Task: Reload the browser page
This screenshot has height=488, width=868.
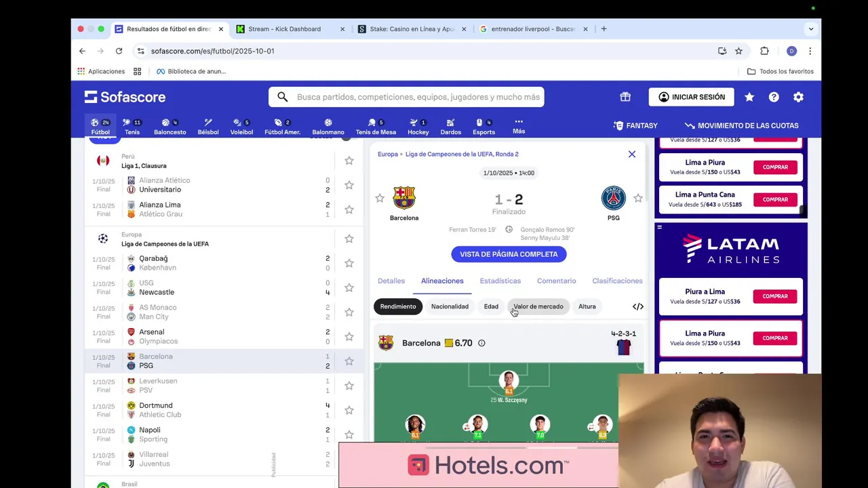Action: [119, 51]
